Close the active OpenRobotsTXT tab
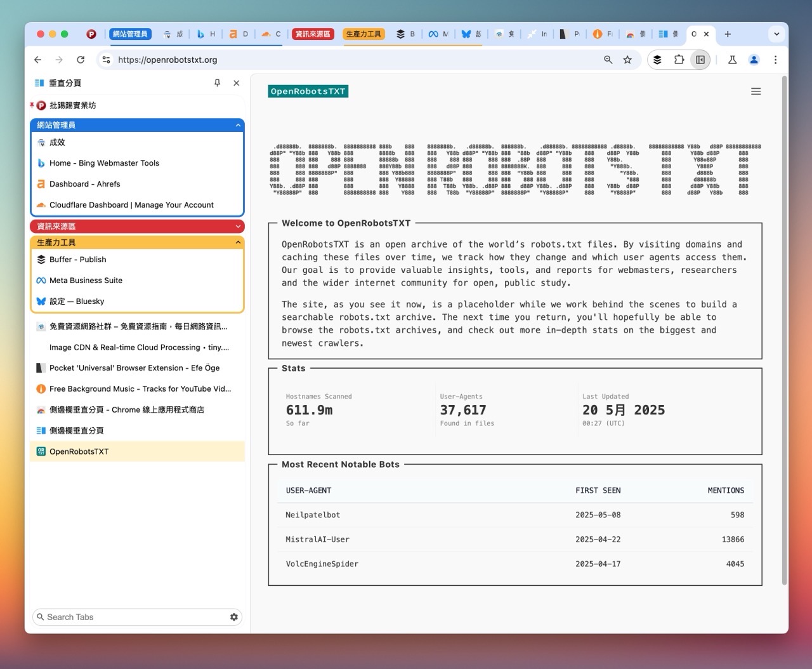 pyautogui.click(x=706, y=34)
